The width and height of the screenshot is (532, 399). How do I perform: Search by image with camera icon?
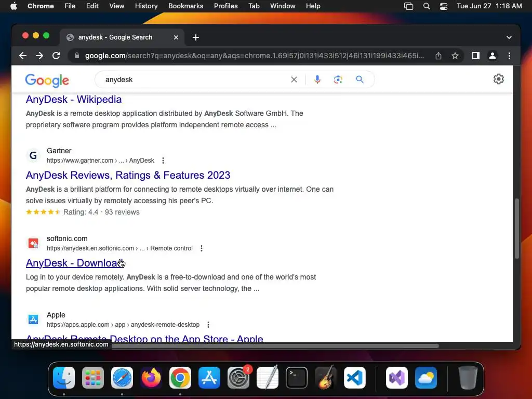pyautogui.click(x=338, y=79)
